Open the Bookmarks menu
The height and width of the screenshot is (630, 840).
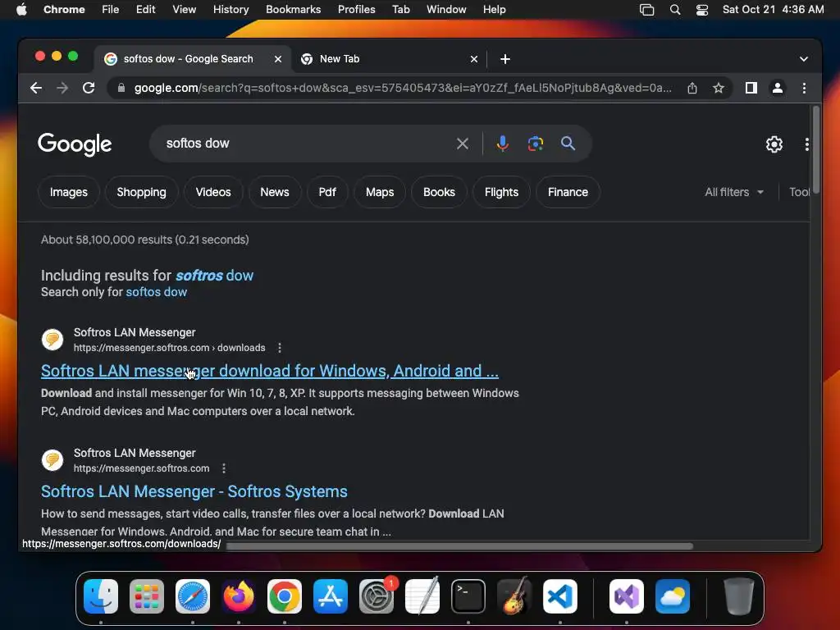pyautogui.click(x=293, y=10)
